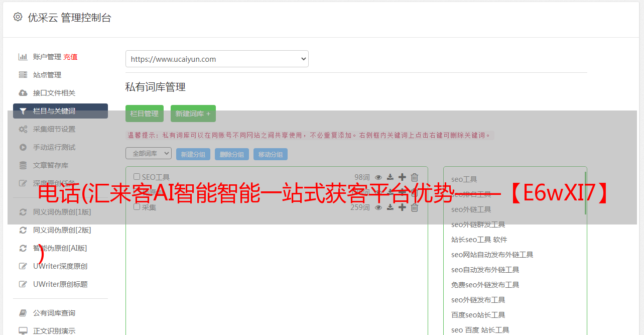Select keyword seo网站自动发布外链工具

pyautogui.click(x=492, y=255)
